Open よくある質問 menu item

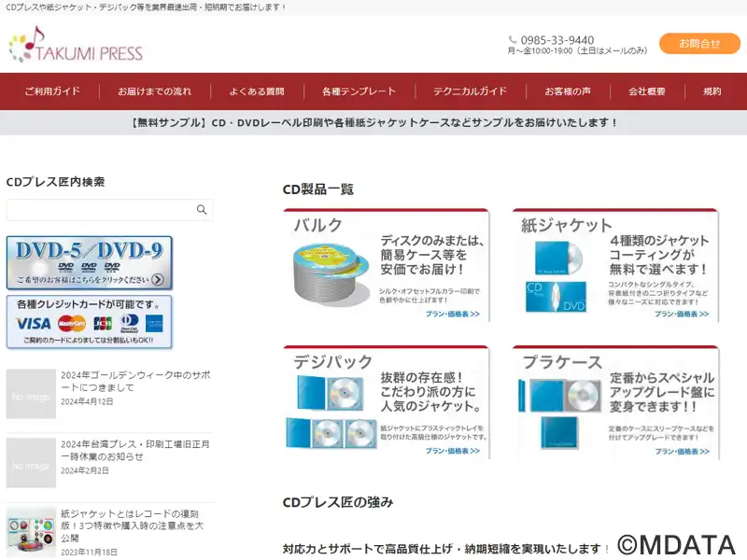click(x=257, y=91)
